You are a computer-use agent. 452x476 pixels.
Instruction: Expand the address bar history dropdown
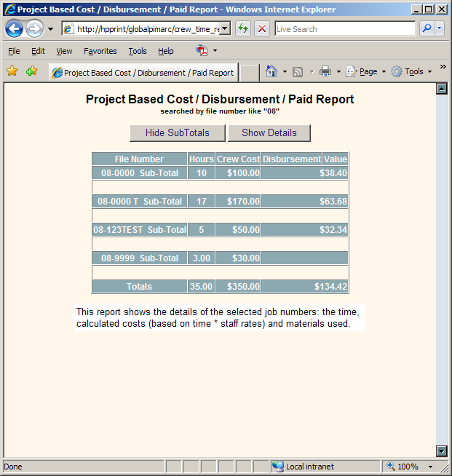[225, 29]
